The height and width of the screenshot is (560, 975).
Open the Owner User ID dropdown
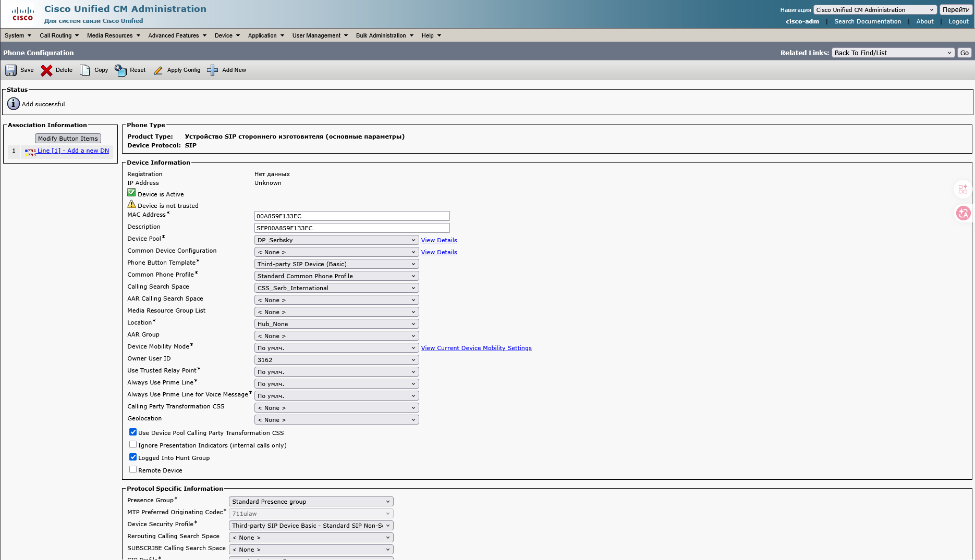336,360
